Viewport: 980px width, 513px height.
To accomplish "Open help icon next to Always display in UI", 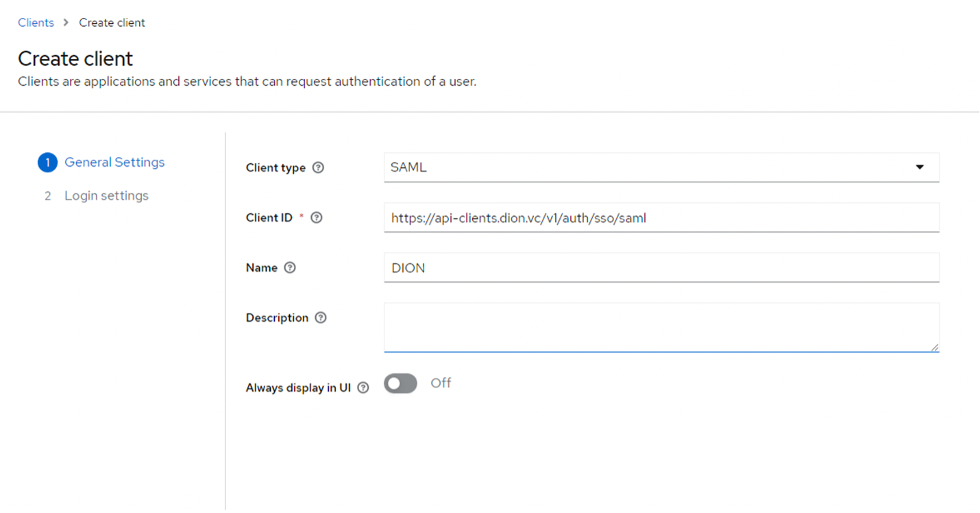I will click(363, 387).
